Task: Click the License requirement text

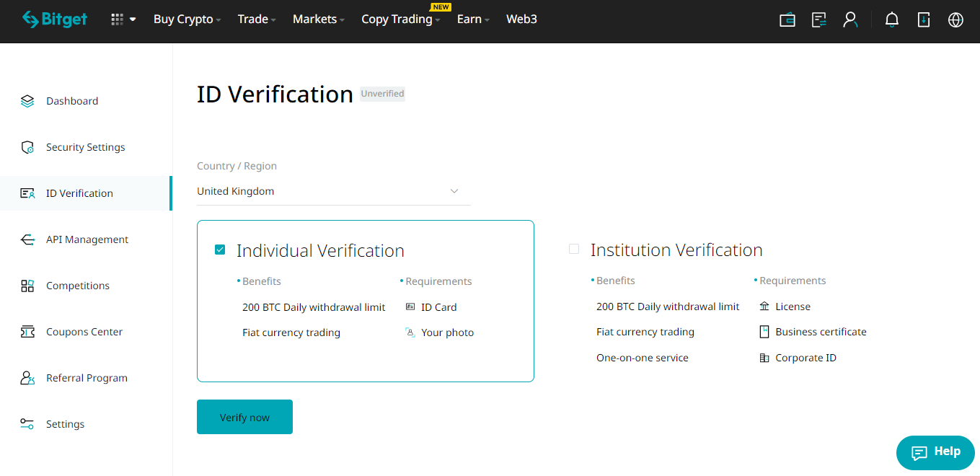Action: click(x=793, y=307)
